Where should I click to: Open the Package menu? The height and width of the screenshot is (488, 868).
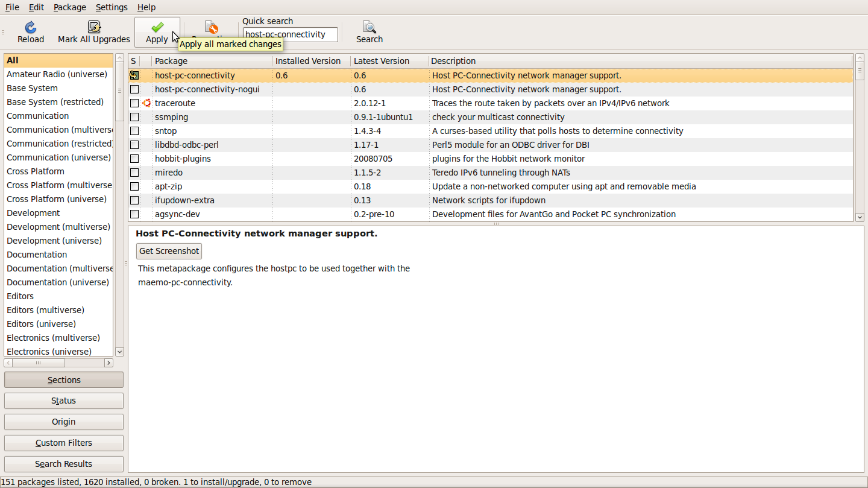[69, 7]
